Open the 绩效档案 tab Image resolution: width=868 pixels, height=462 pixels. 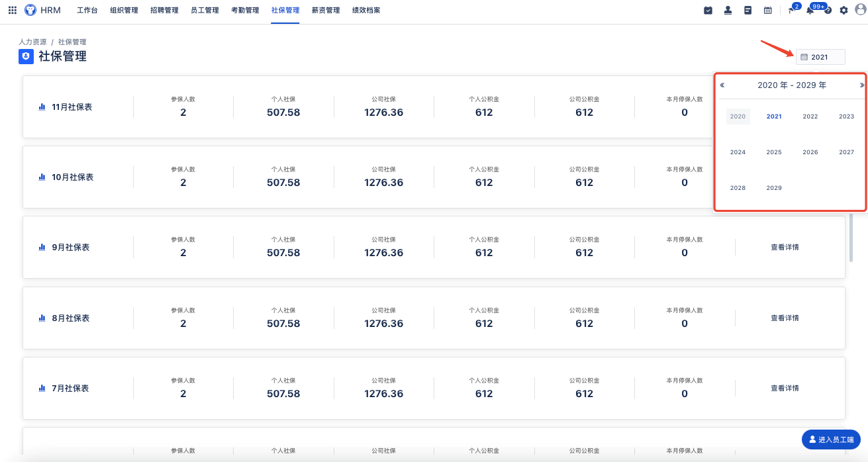pos(366,11)
